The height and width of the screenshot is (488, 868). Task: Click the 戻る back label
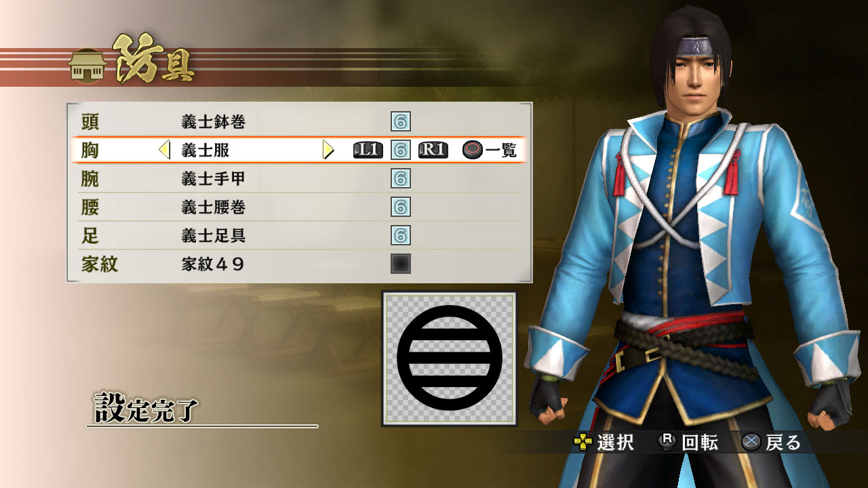coord(783,443)
